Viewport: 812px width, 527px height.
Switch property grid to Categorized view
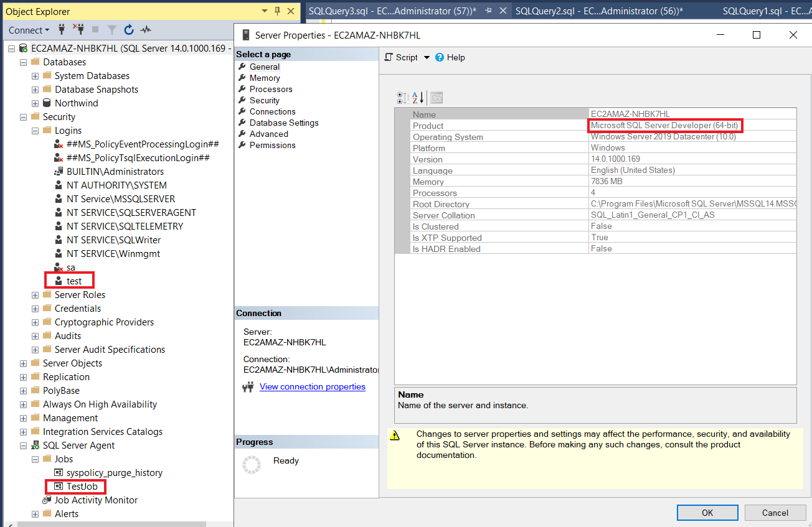click(x=403, y=98)
